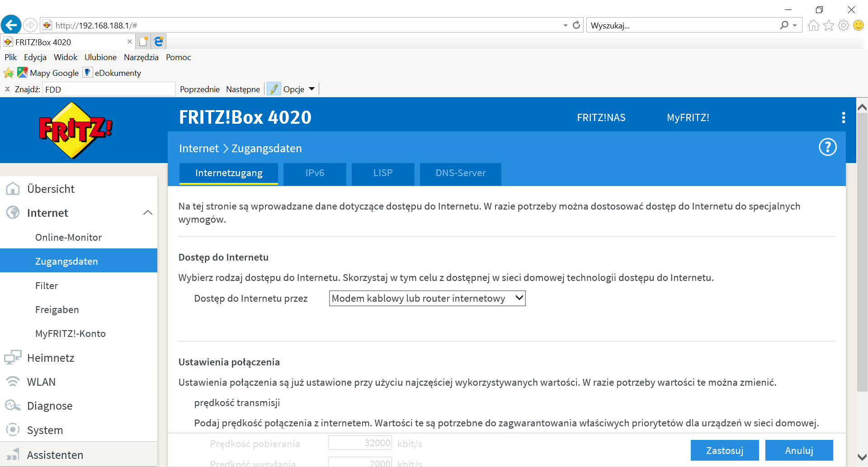Screen dimensions: 868x467
Task: Open a new tab button
Action: coord(143,42)
